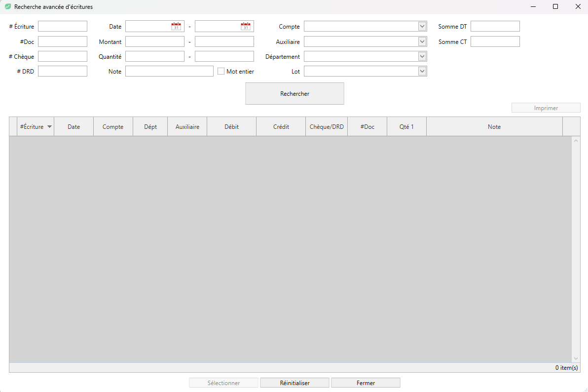The height and width of the screenshot is (392, 588).
Task: Focus the #Doc input field
Action: (63, 41)
